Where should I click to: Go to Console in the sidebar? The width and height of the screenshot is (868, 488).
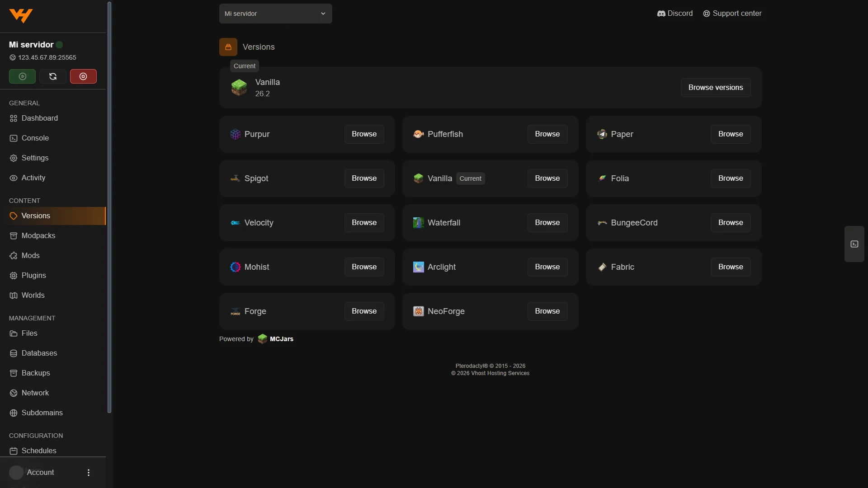53,138
